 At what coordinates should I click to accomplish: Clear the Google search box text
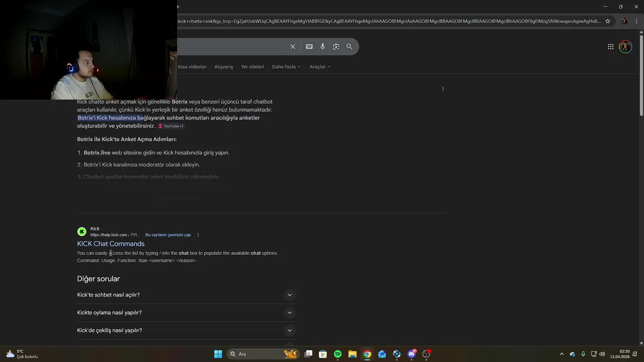(x=292, y=46)
